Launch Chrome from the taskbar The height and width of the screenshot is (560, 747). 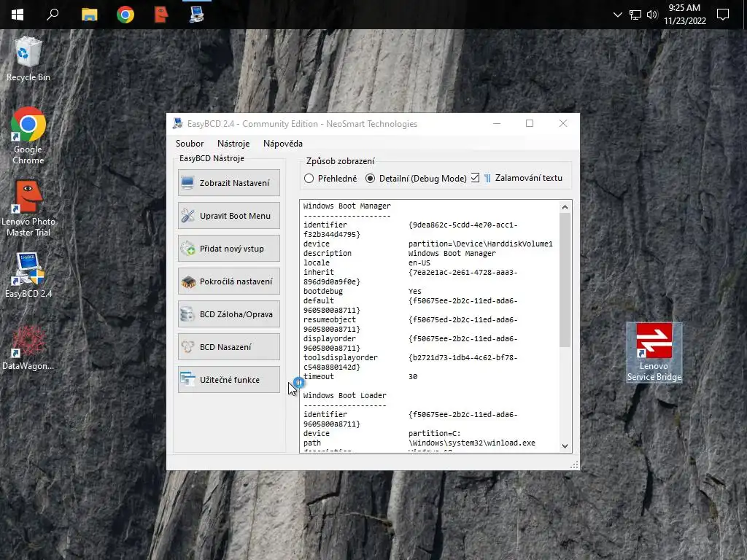125,15
